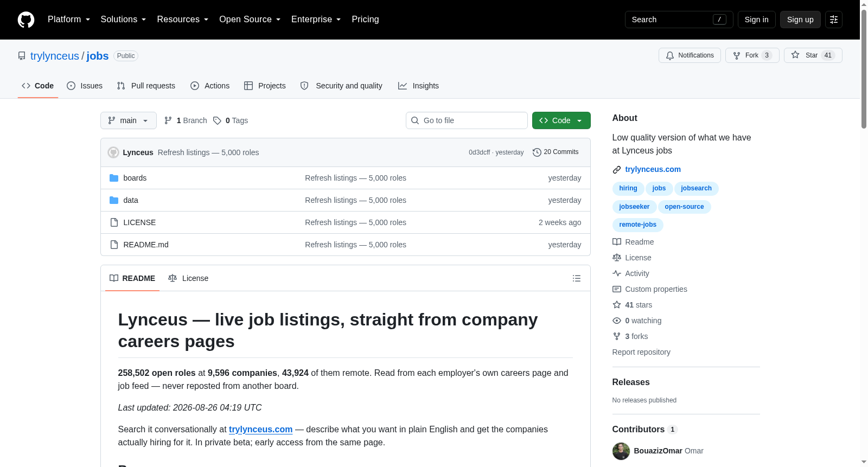This screenshot has width=868, height=467.
Task: Focus the Go to file search field
Action: tap(467, 120)
